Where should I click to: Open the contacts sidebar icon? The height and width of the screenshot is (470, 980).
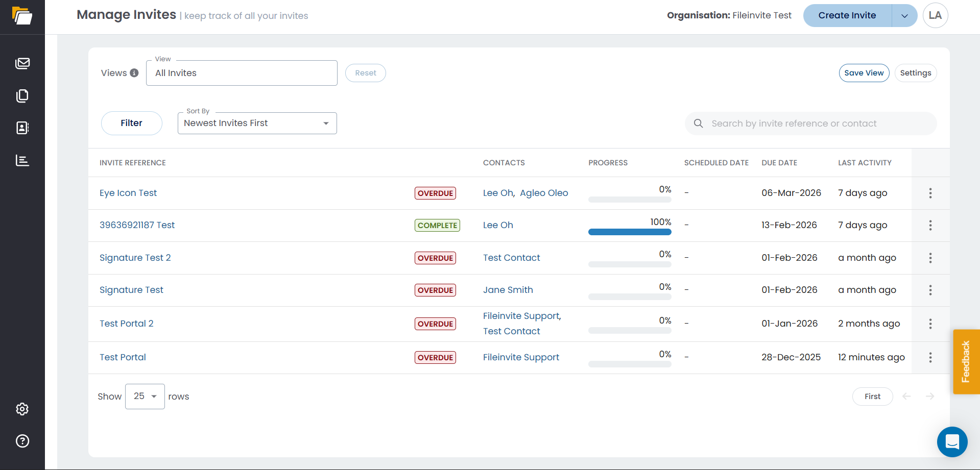22,128
